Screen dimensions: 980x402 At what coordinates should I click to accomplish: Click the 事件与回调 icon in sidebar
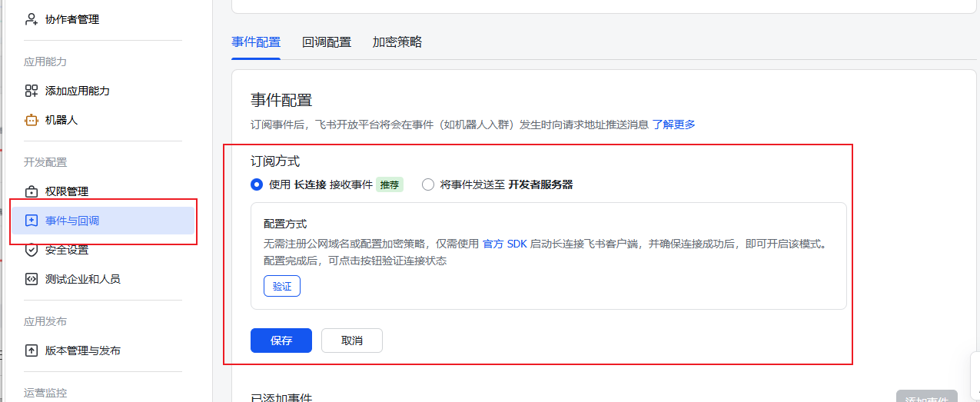[32, 221]
